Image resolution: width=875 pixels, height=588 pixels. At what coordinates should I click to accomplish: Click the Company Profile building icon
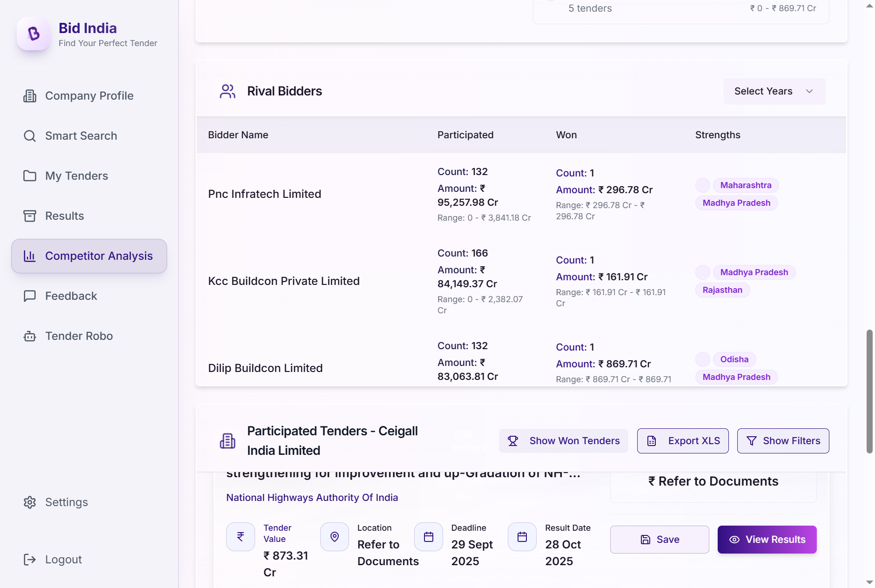30,96
